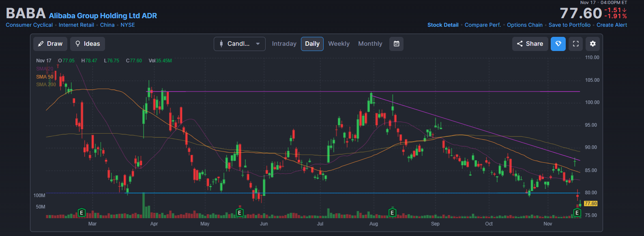Select the SMA 50 indicator label
The height and width of the screenshot is (236, 644).
click(45, 77)
